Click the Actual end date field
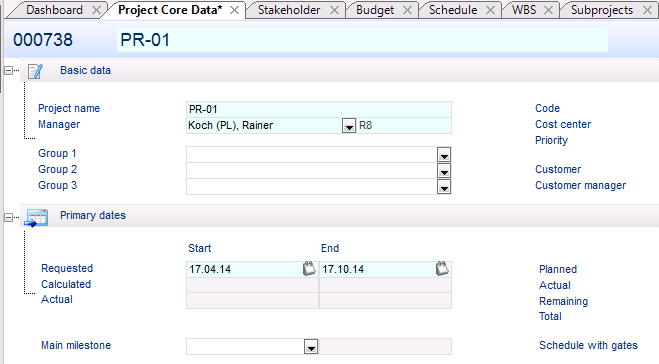The width and height of the screenshot is (659, 364). [385, 301]
